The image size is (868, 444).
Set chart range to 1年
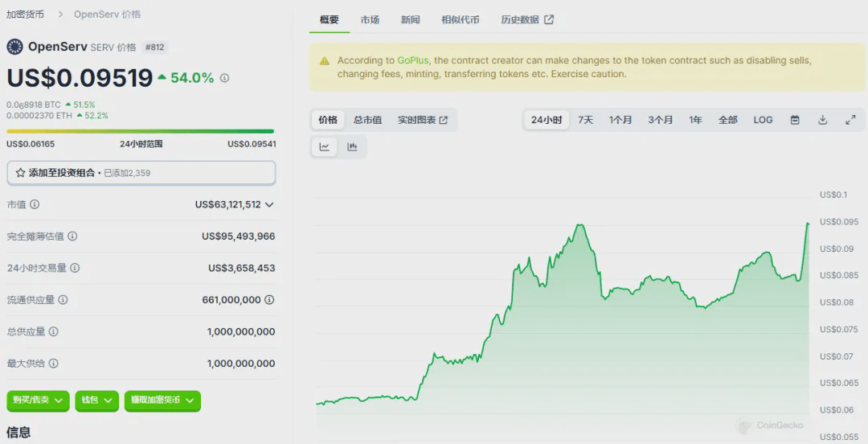click(695, 120)
